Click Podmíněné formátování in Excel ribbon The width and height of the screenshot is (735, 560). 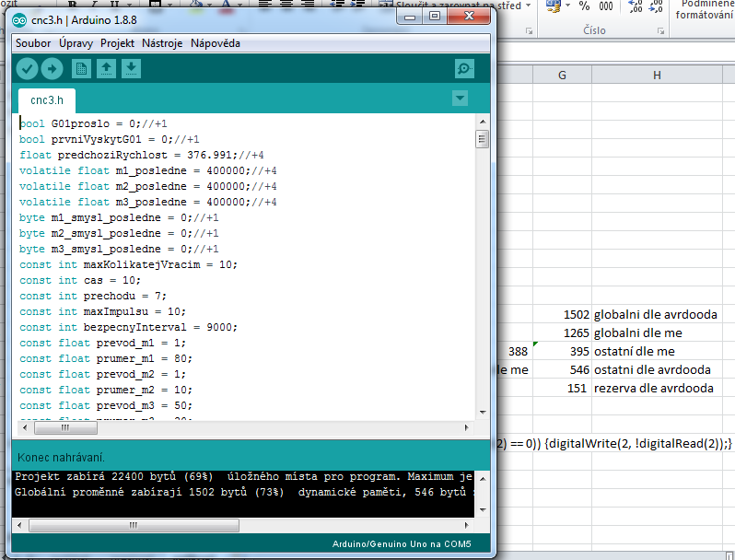(704, 9)
